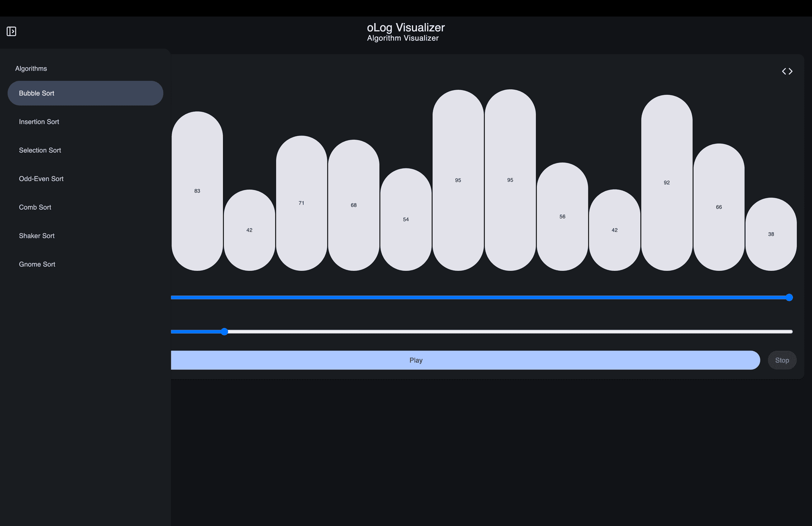This screenshot has width=812, height=526.
Task: Click the bar showing value 38
Action: point(771,234)
